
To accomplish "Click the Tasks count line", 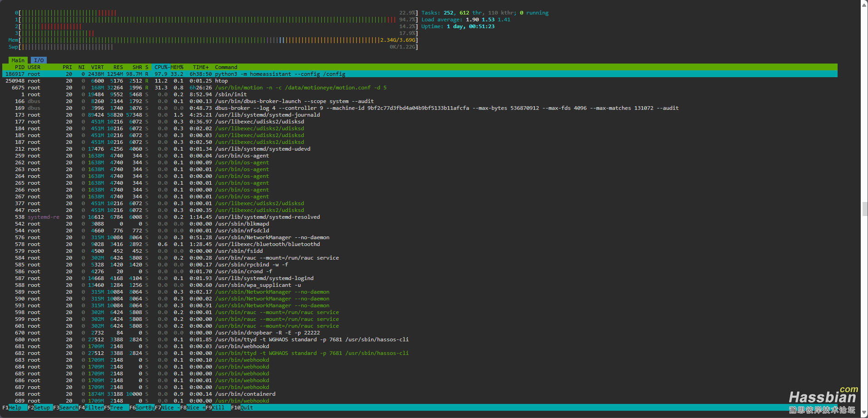I will (485, 13).
